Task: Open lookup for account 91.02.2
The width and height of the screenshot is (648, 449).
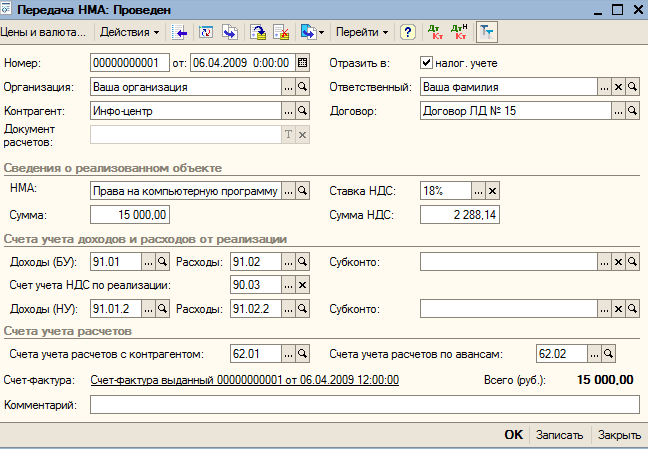Action: coord(303,308)
